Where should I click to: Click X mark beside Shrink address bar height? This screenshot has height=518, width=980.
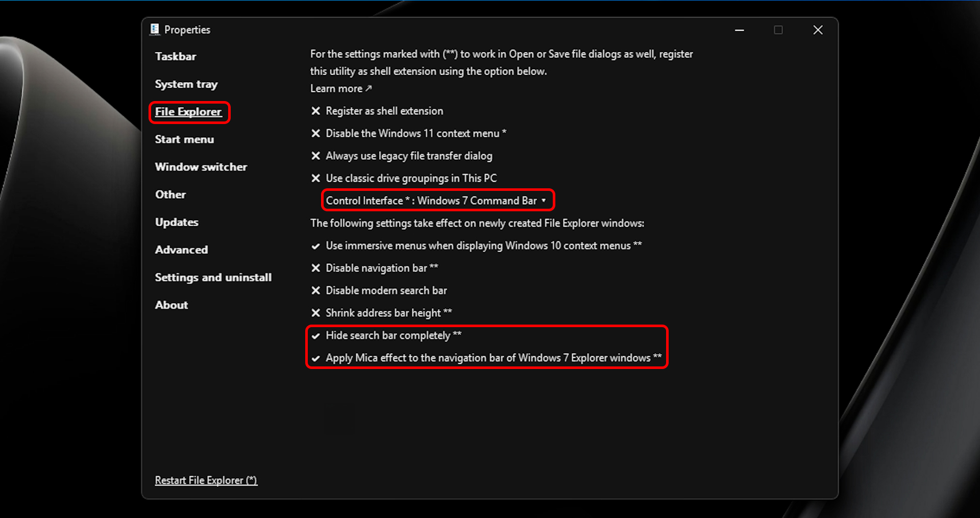click(316, 313)
